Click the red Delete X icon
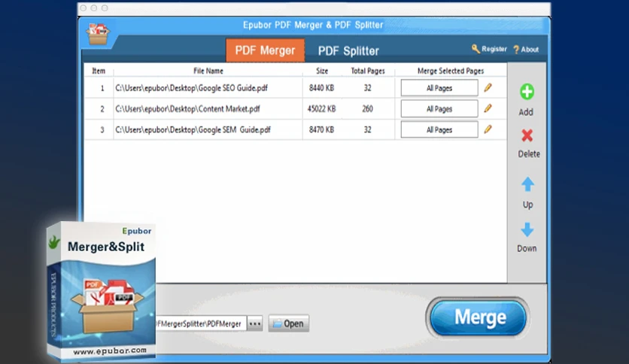The height and width of the screenshot is (364, 629). [527, 135]
